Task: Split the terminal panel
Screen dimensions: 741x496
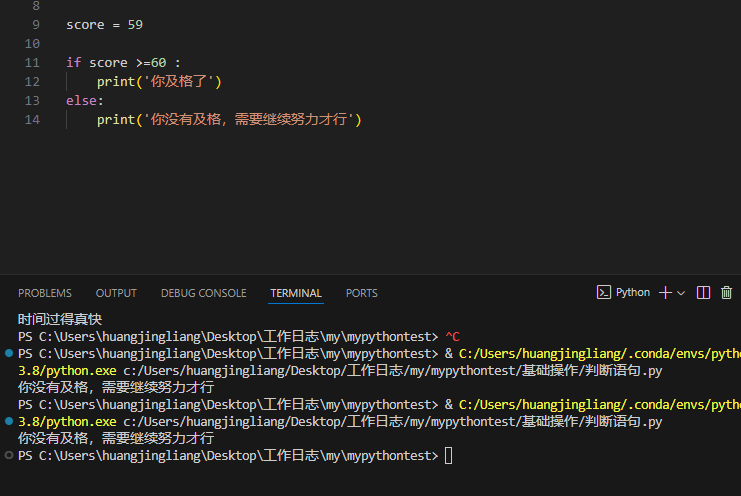Action: (703, 292)
